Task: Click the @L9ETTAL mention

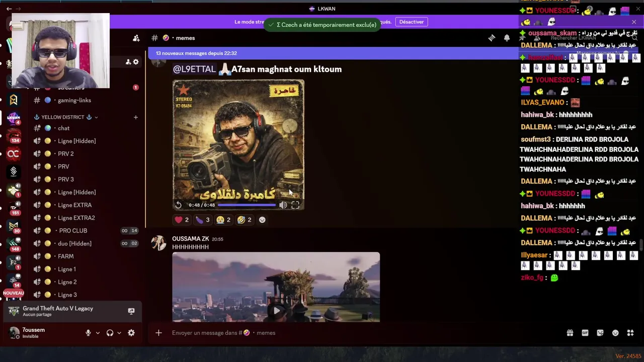Action: click(x=194, y=69)
